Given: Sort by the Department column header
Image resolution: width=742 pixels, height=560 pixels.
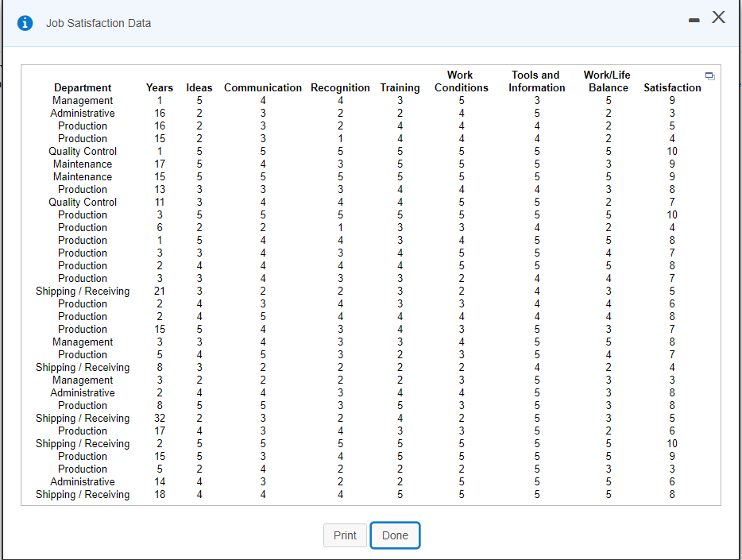Looking at the screenshot, I should [83, 87].
